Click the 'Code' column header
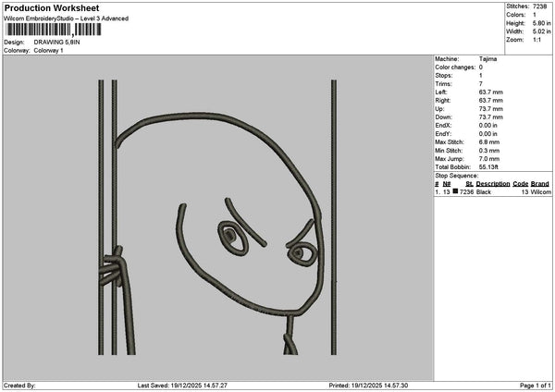The height and width of the screenshot is (392, 555). click(520, 184)
